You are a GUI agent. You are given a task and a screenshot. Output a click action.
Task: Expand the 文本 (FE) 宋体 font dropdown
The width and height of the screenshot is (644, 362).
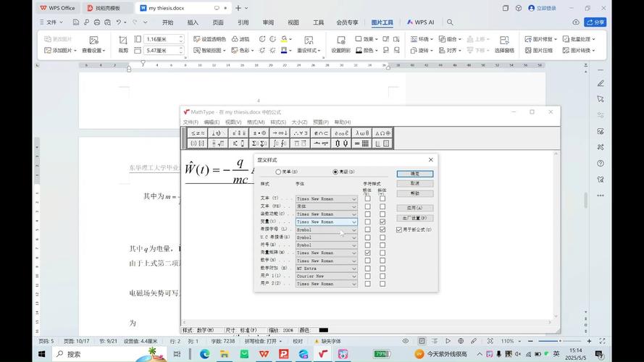tap(354, 206)
